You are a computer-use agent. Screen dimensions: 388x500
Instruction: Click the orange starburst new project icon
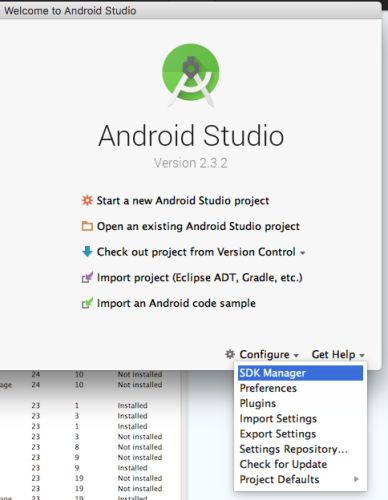click(x=87, y=200)
